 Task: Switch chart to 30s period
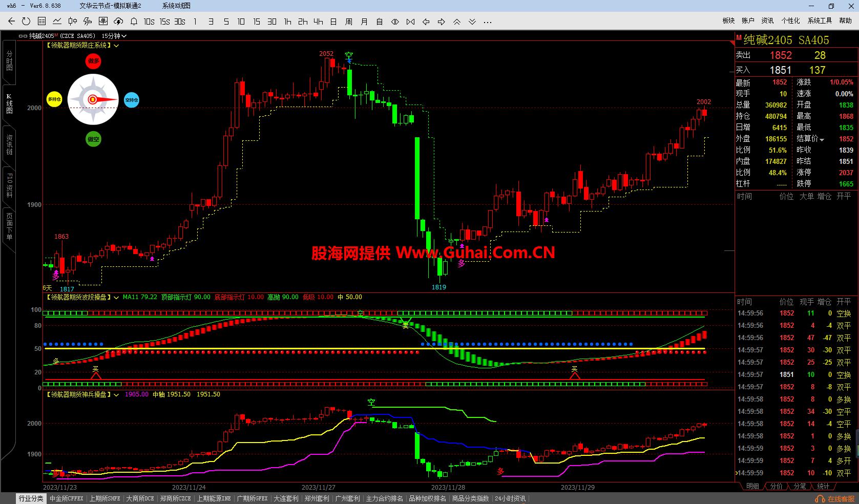pyautogui.click(x=180, y=22)
